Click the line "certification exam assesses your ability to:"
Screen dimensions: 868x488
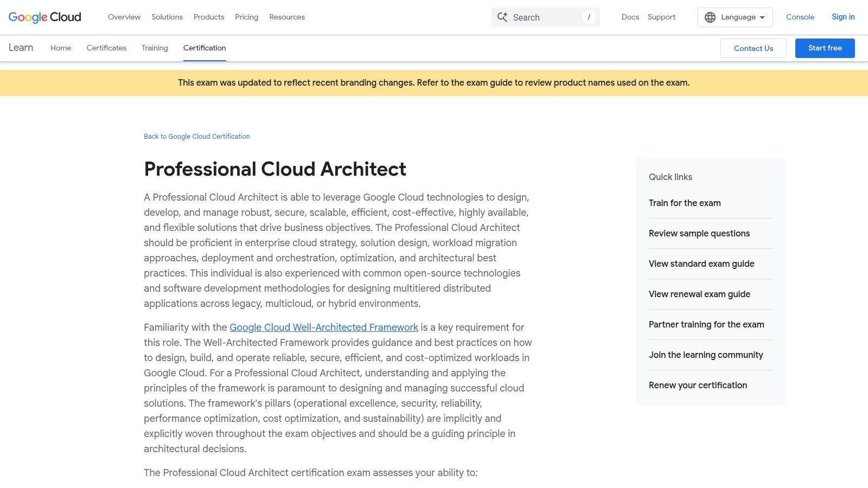tap(385, 473)
